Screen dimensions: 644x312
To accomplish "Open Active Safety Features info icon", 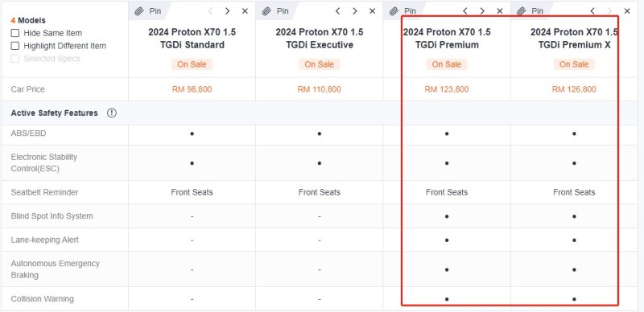I will [112, 113].
